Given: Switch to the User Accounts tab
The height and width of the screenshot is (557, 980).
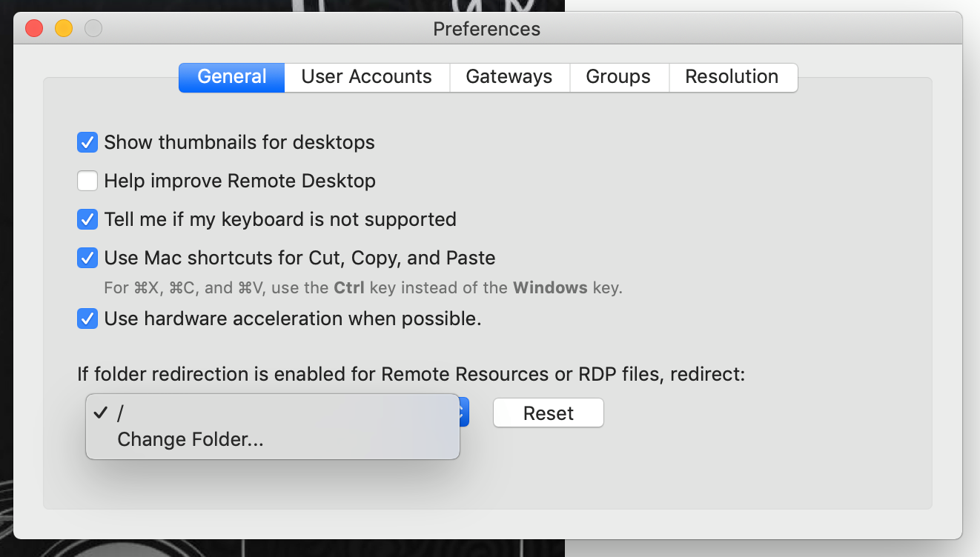Looking at the screenshot, I should (x=366, y=77).
